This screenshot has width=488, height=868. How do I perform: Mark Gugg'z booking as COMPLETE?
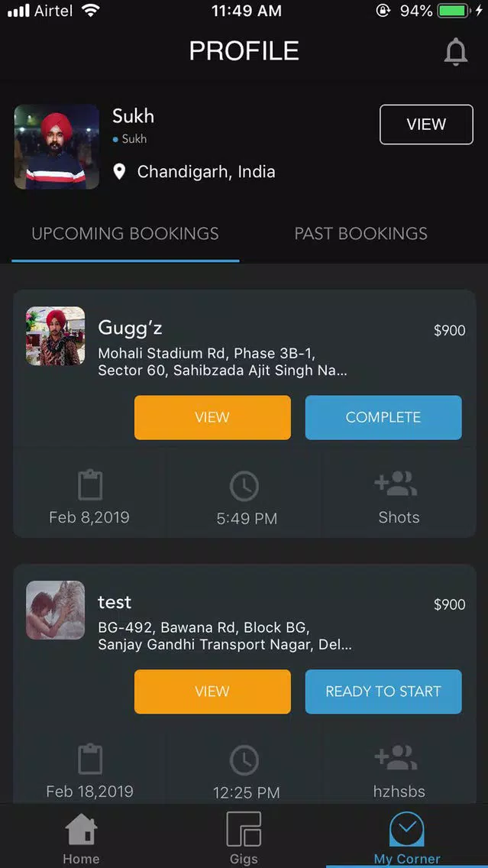(383, 417)
